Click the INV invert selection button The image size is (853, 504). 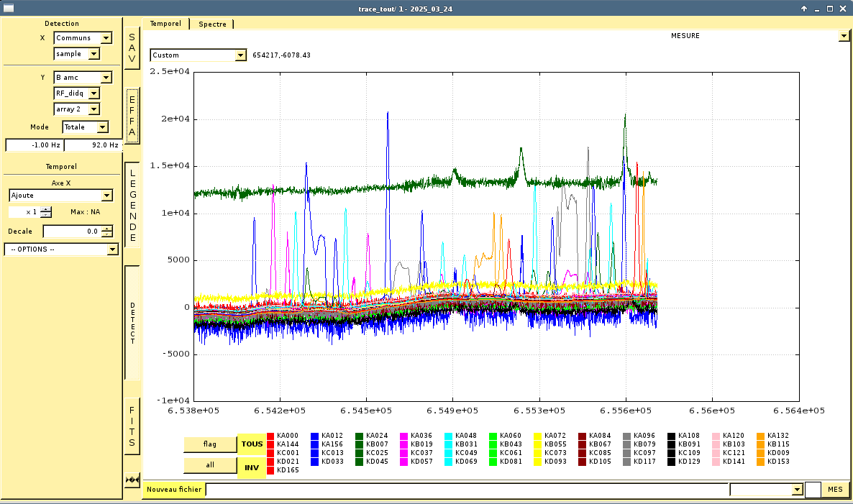point(252,467)
